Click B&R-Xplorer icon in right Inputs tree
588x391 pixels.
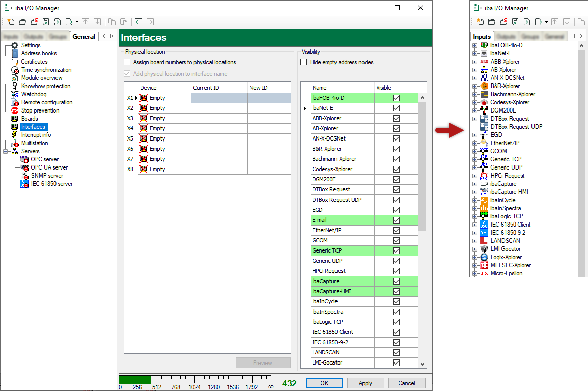pos(484,86)
